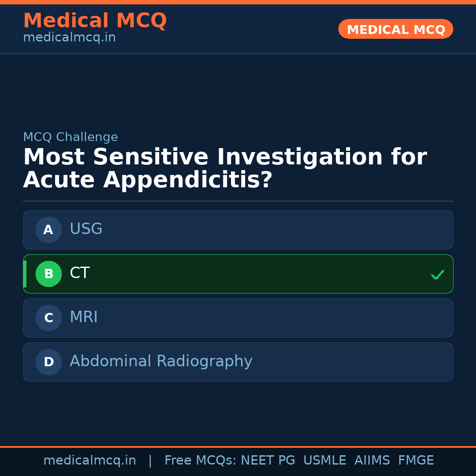Click the green circled B badge
Screen dimensions: 476x476
pos(48,274)
